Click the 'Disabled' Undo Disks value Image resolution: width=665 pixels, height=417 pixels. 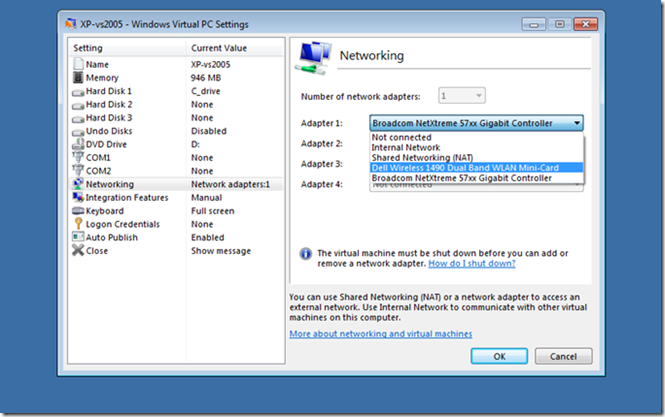209,131
